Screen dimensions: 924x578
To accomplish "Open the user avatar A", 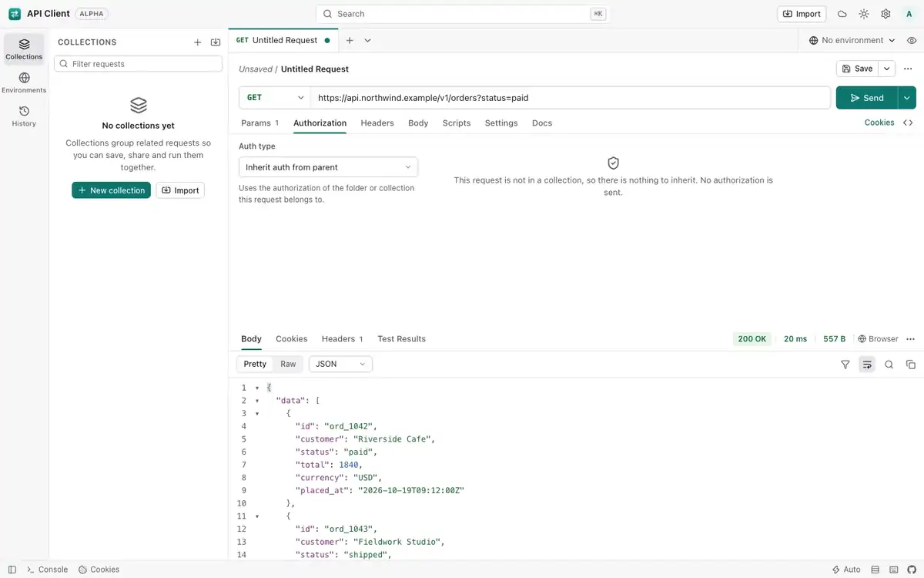I will click(909, 14).
